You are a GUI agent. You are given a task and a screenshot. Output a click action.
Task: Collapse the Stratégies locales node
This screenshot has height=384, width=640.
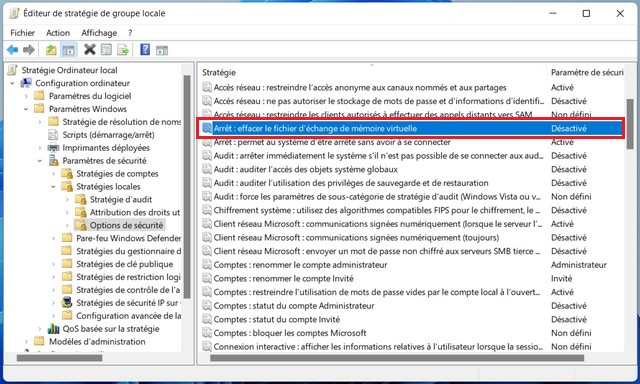(53, 186)
